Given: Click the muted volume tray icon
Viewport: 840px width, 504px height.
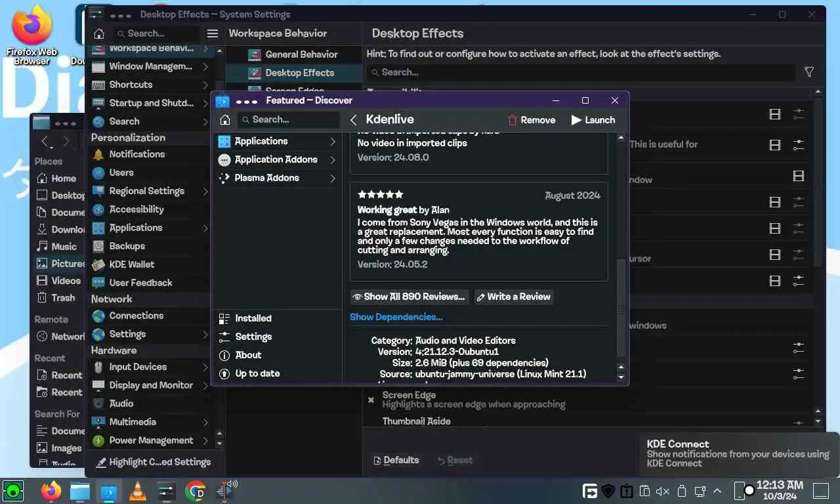Looking at the screenshot, I should tap(663, 491).
